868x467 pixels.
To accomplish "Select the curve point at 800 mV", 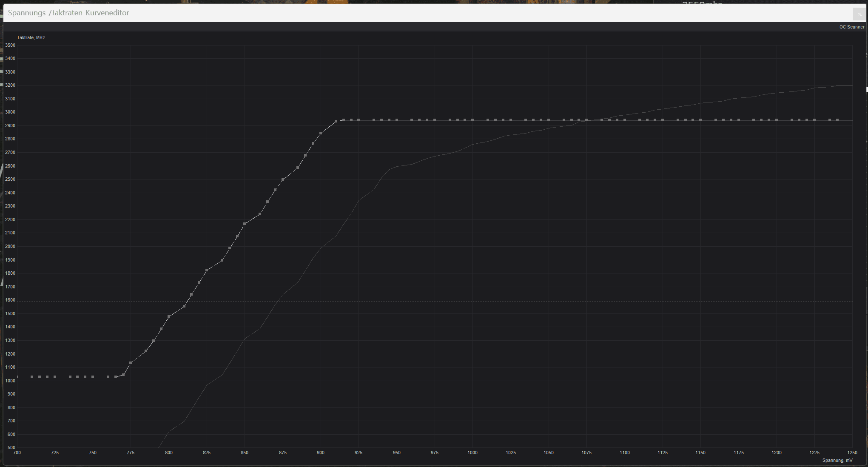I will 169,316.
